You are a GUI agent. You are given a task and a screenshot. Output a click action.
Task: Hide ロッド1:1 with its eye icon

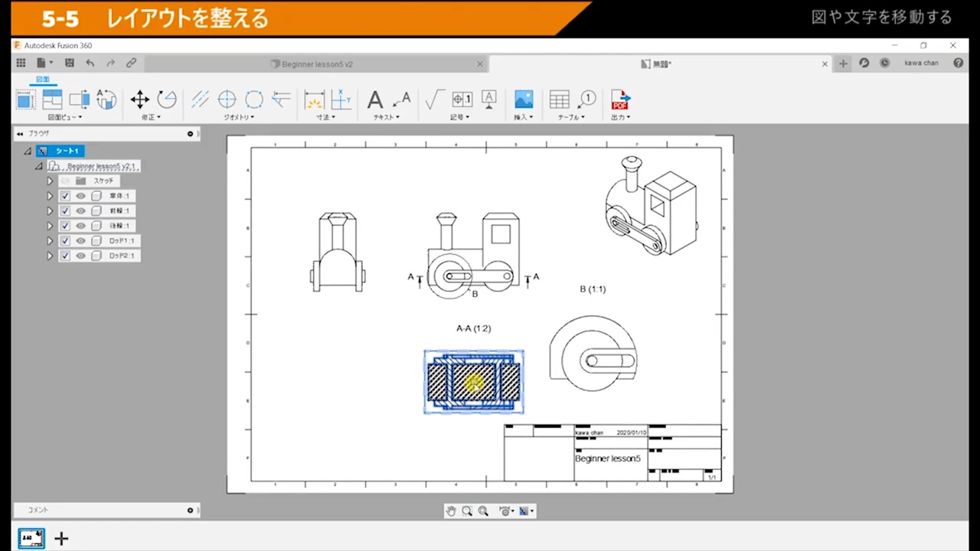pos(80,241)
